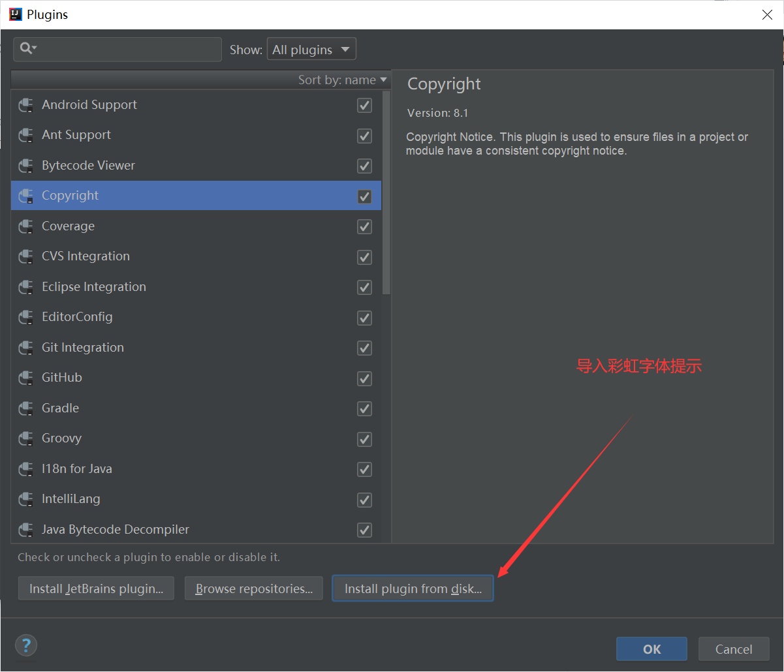Select the Ant Support list row
Screen dimensions: 784x672
[x=196, y=136]
